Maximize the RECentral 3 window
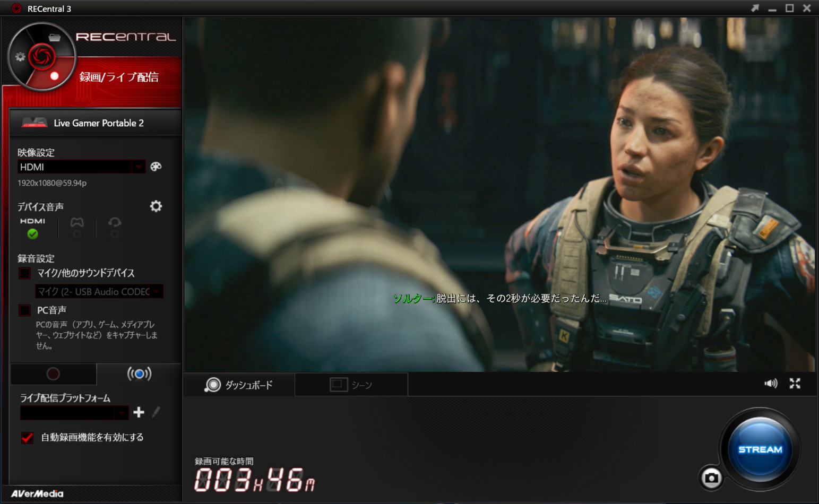Screen dimensions: 819x504 pyautogui.click(x=790, y=8)
